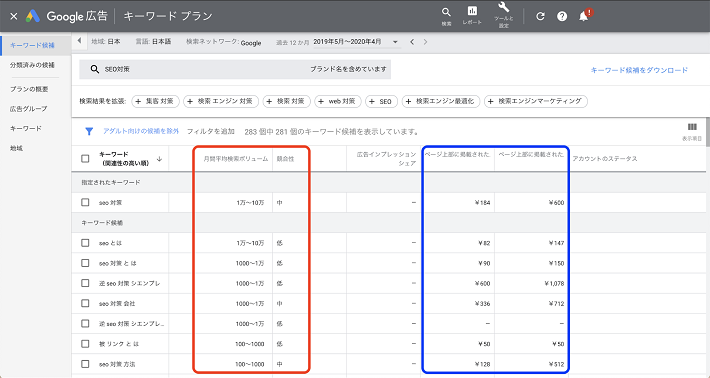The height and width of the screenshot is (378, 710).
Task: Add 集客 対策 to the search
Action: click(x=155, y=101)
